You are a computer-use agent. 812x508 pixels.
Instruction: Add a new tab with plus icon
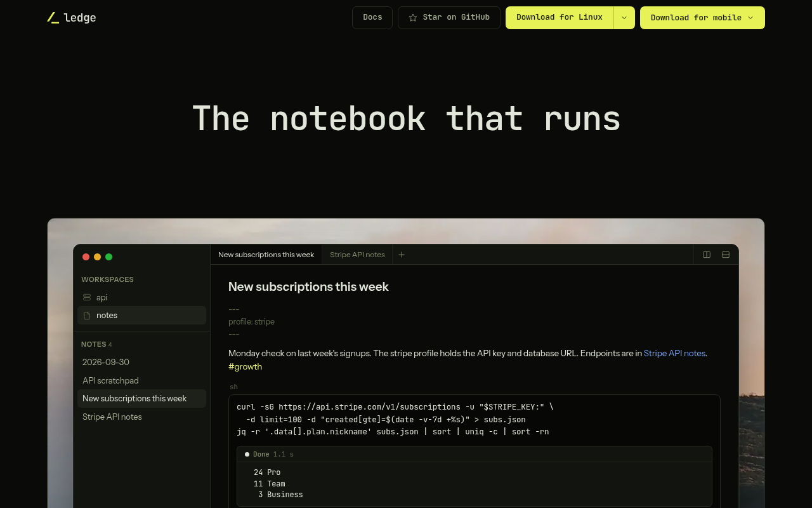pyautogui.click(x=401, y=255)
